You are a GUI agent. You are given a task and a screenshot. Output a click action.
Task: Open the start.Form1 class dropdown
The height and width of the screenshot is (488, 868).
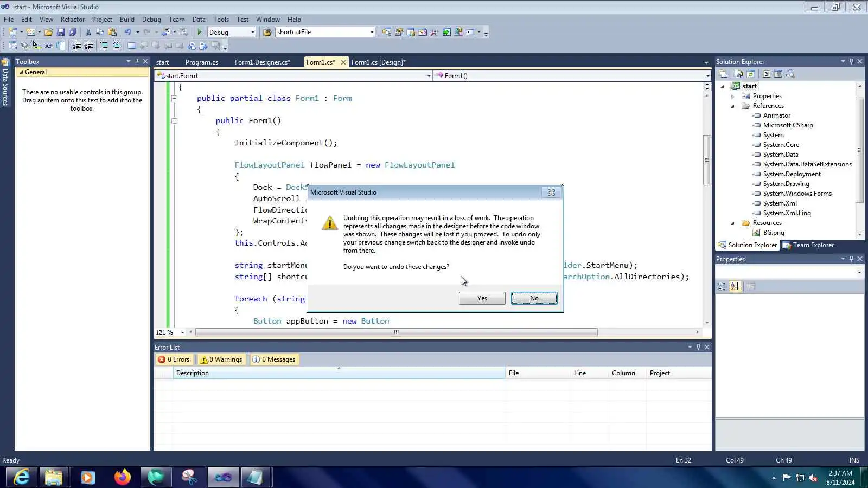tap(429, 76)
